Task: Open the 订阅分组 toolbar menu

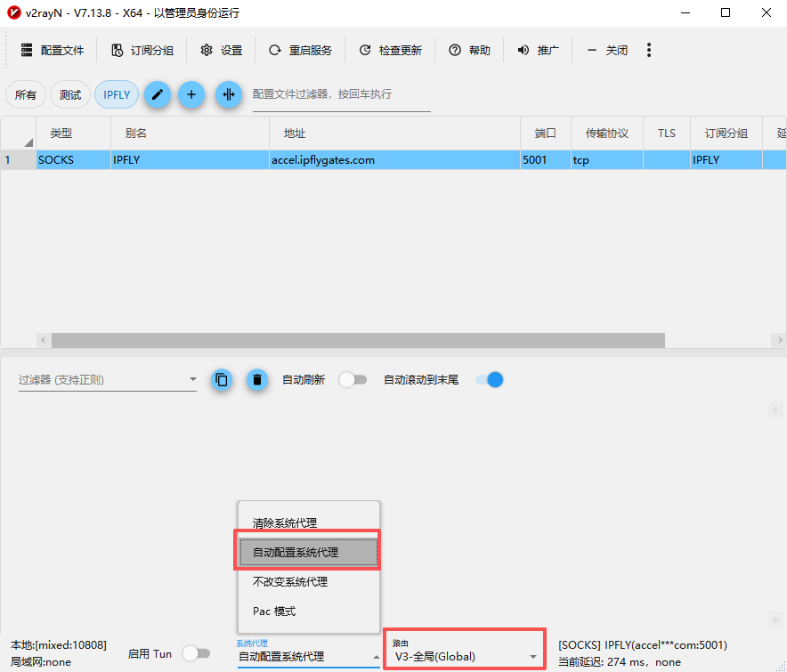Action: 142,51
